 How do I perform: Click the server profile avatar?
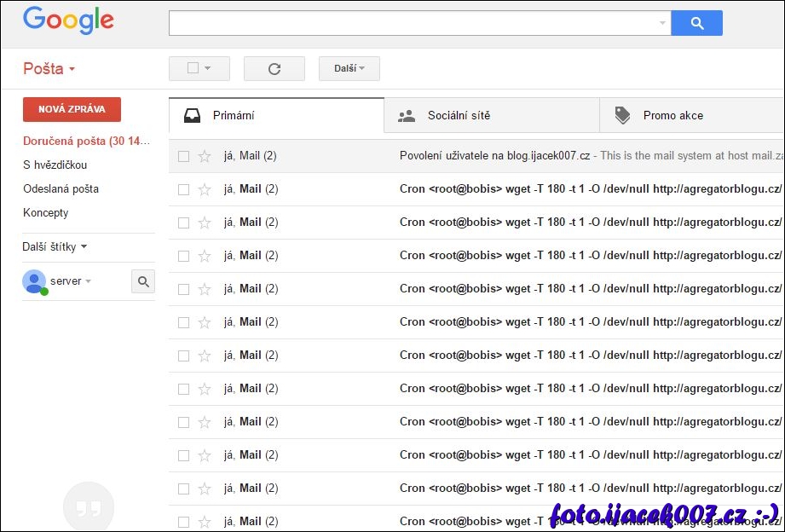coord(34,281)
